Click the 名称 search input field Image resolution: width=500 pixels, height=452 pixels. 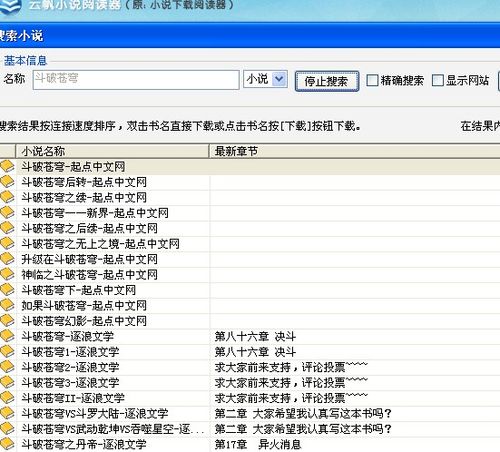[x=136, y=79]
